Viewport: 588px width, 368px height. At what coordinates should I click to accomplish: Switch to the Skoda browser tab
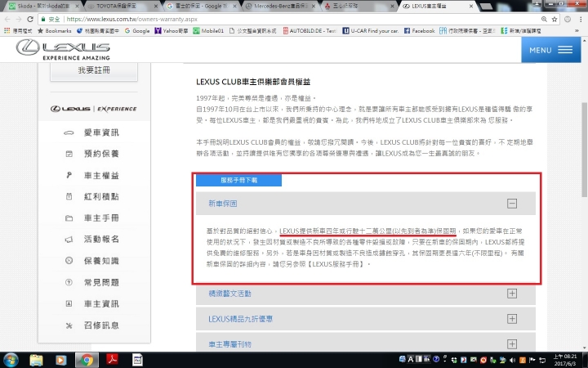(43, 6)
